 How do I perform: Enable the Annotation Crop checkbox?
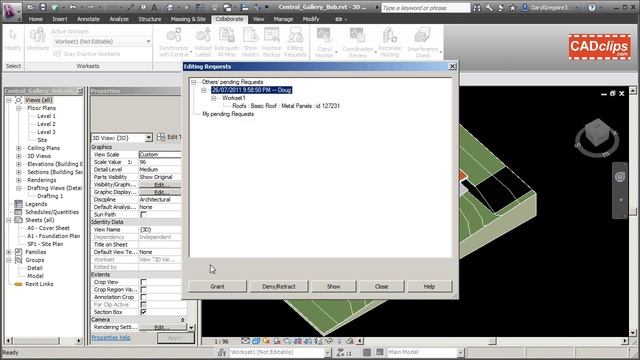point(143,297)
